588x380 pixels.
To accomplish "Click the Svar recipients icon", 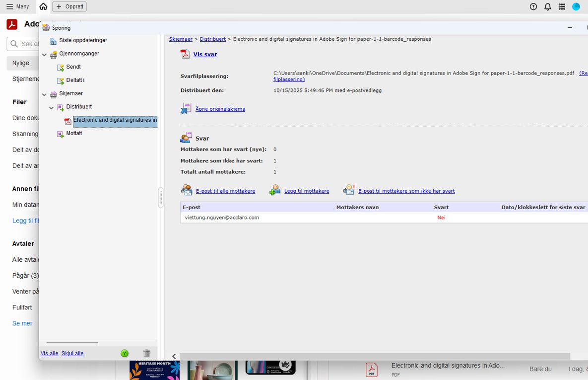I will (186, 138).
